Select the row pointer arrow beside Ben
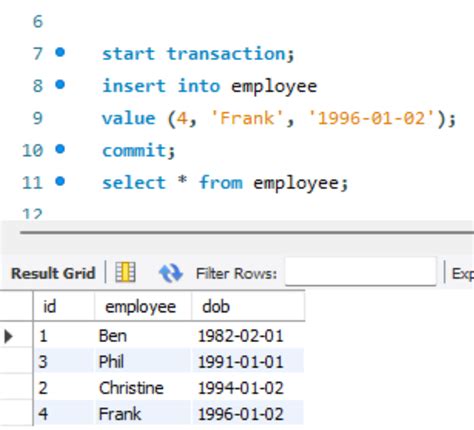The height and width of the screenshot is (430, 474). (9, 336)
